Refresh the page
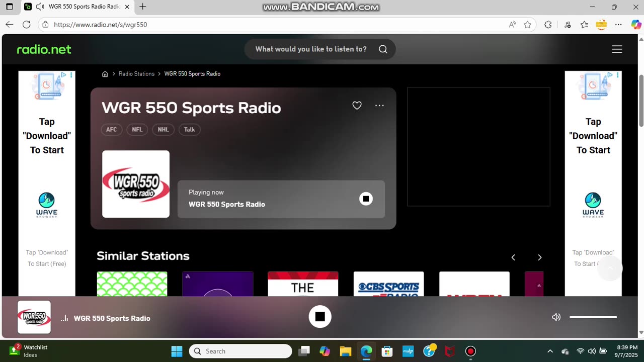Screen dimensions: 644x362 pos(27,24)
